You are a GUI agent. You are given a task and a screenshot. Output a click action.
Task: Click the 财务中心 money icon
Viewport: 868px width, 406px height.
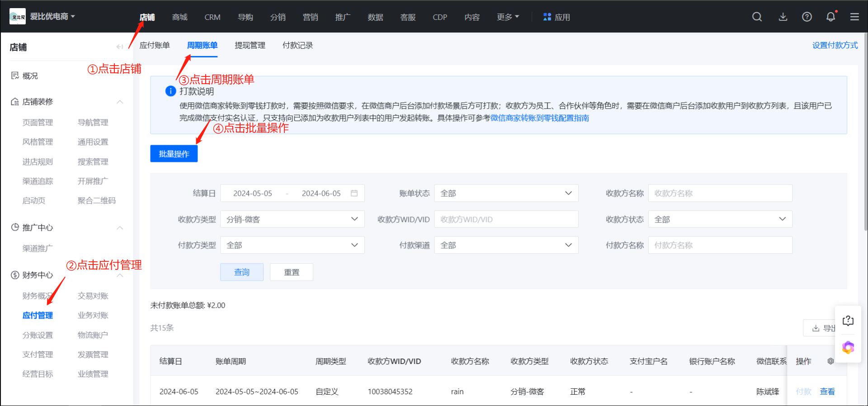tap(15, 275)
